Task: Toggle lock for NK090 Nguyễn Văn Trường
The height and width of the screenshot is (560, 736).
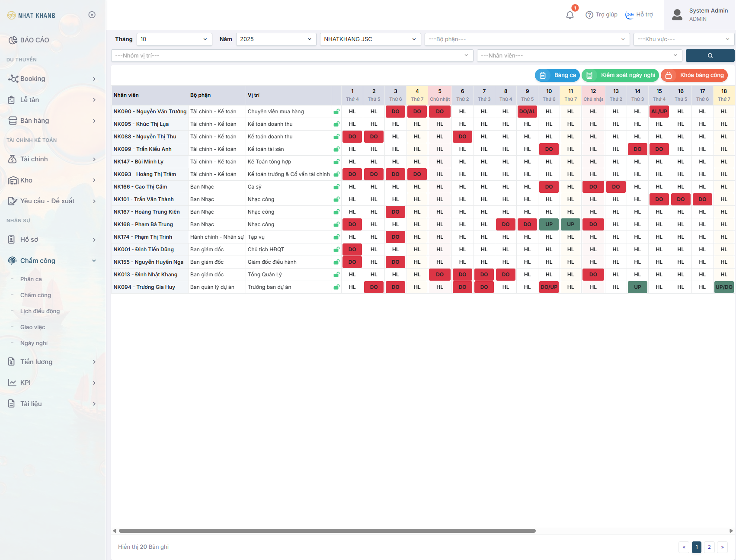Action: (336, 112)
